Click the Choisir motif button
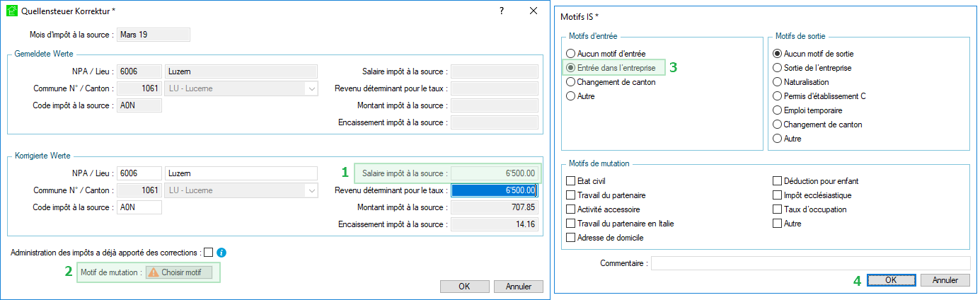980x300 pixels. pos(178,272)
